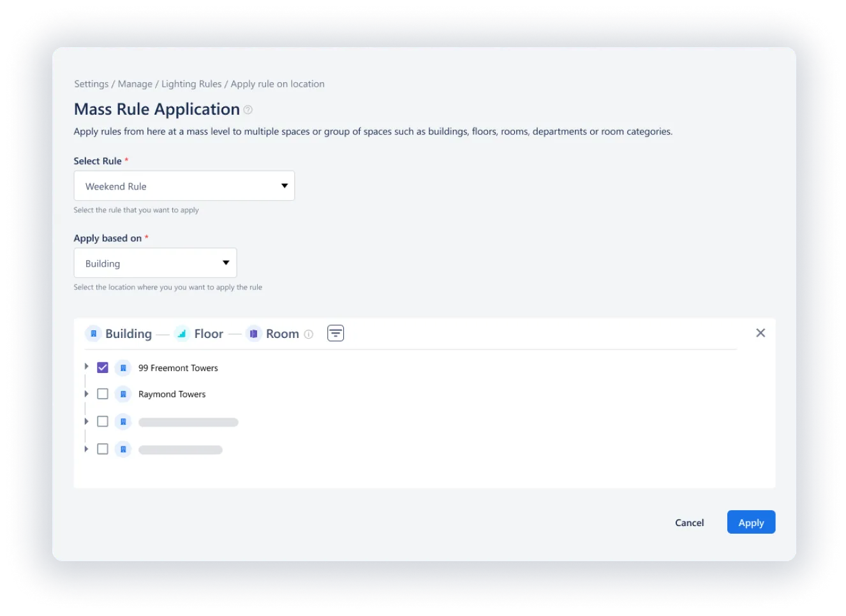Click the Room icon in the hierarchy legend
Image resolution: width=846 pixels, height=616 pixels.
pos(253,333)
